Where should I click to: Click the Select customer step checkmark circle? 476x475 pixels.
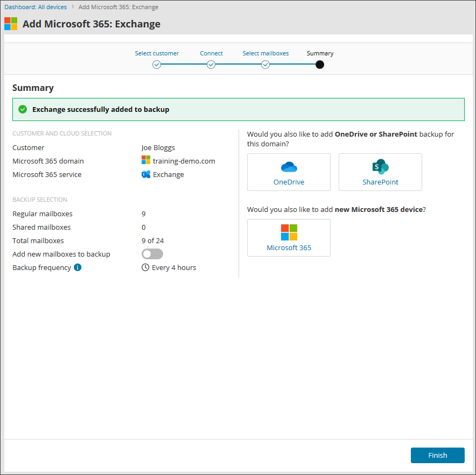pyautogui.click(x=157, y=65)
